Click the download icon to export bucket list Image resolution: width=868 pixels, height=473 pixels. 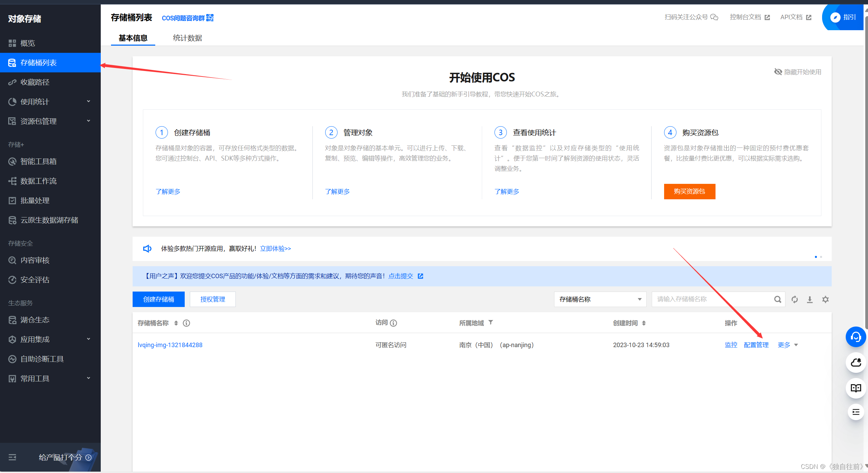(810, 299)
